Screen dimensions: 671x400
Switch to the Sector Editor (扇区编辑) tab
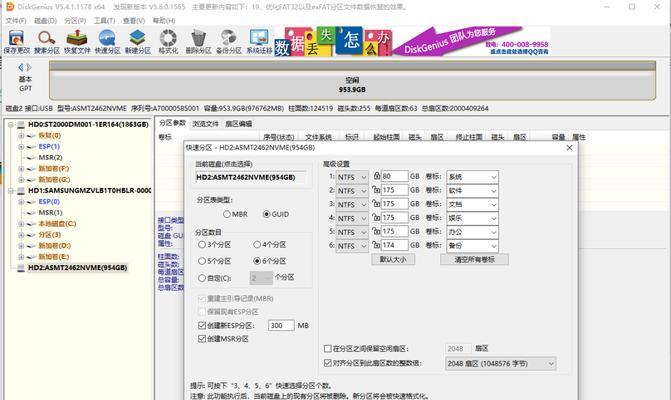click(239, 124)
